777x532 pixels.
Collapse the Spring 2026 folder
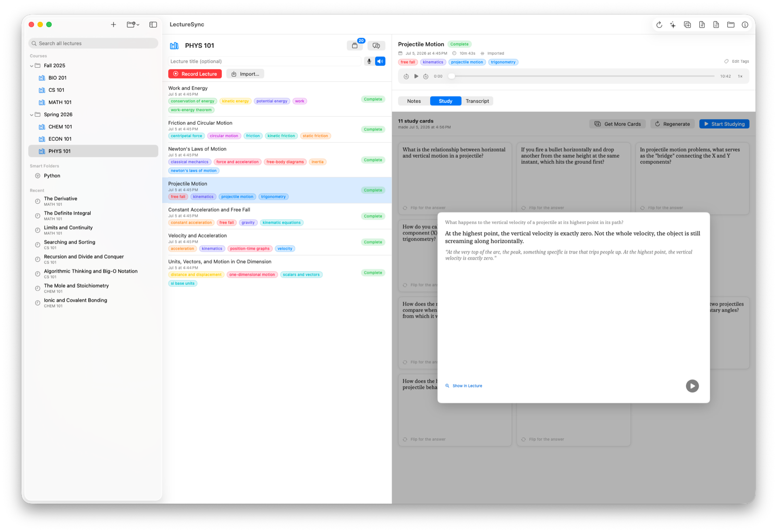pyautogui.click(x=32, y=115)
